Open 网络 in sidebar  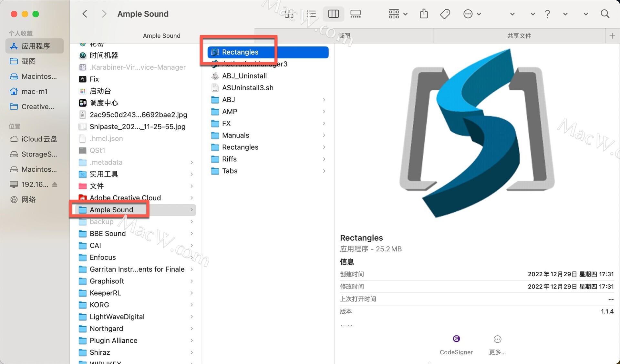(x=35, y=200)
